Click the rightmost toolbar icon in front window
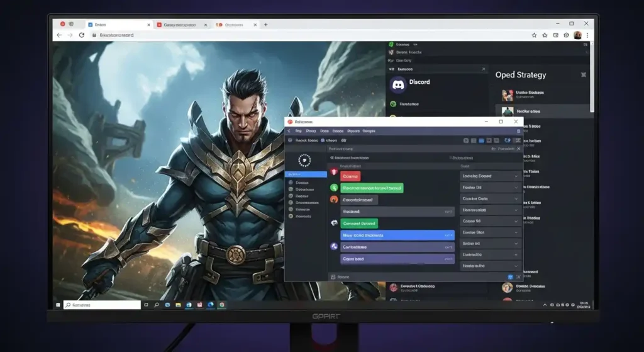The height and width of the screenshot is (352, 644). 518,140
